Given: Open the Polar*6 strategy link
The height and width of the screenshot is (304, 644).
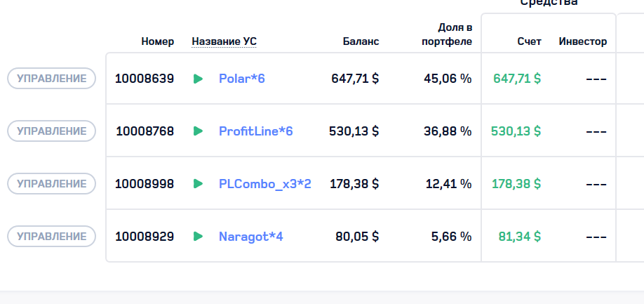Looking at the screenshot, I should point(241,79).
